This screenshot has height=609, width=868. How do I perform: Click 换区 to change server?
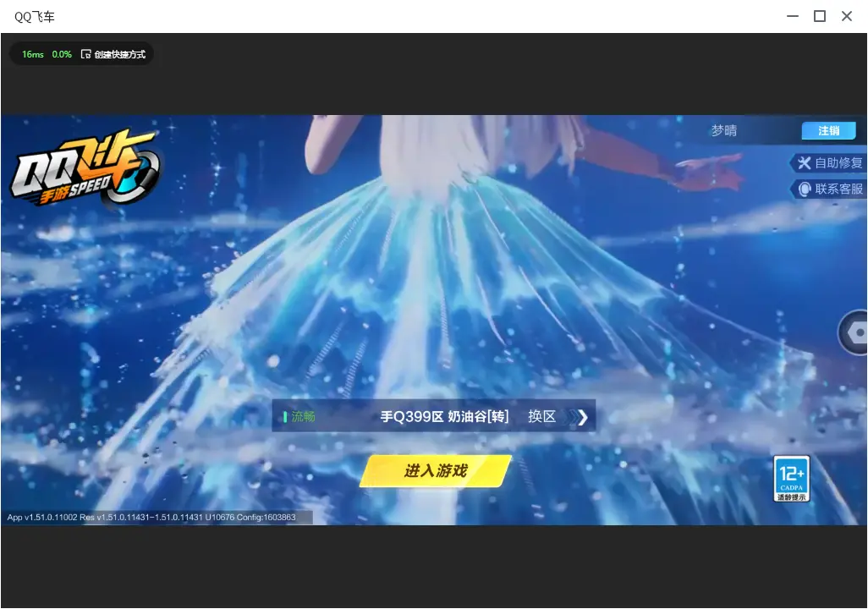click(541, 416)
